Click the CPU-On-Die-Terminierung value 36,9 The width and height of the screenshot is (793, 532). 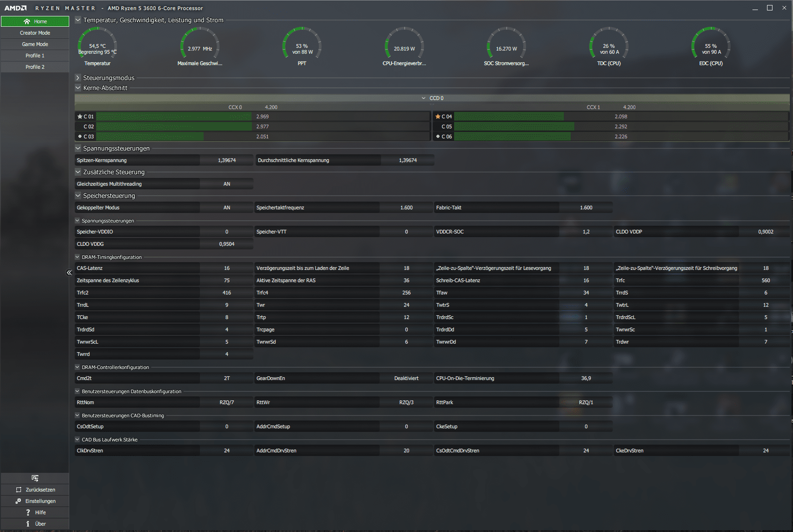pos(586,378)
